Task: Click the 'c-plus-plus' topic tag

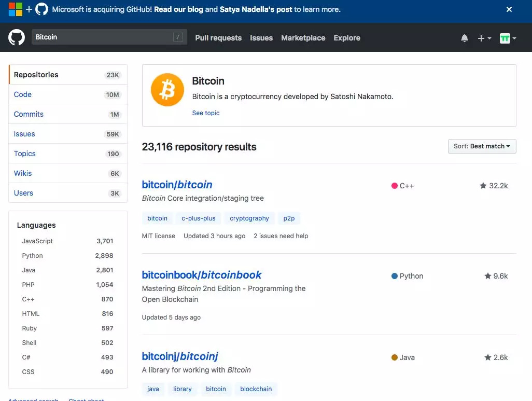Action: (x=199, y=218)
